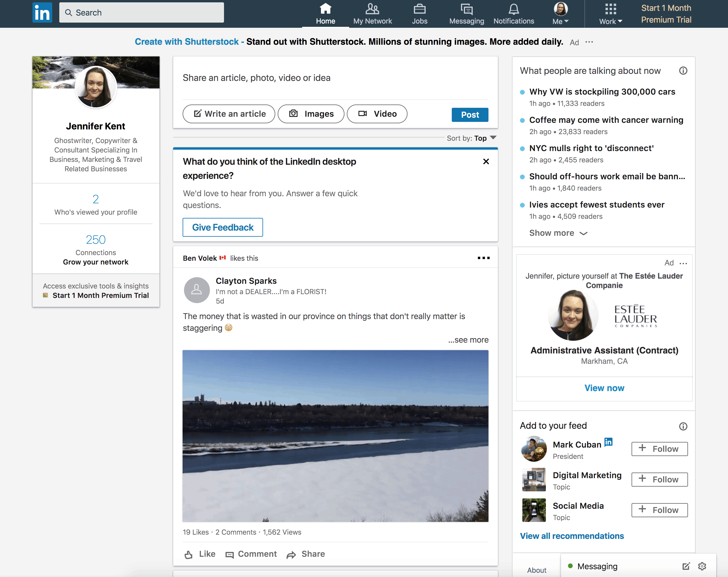Click the Messaging icon
The image size is (728, 577).
coord(466,12)
